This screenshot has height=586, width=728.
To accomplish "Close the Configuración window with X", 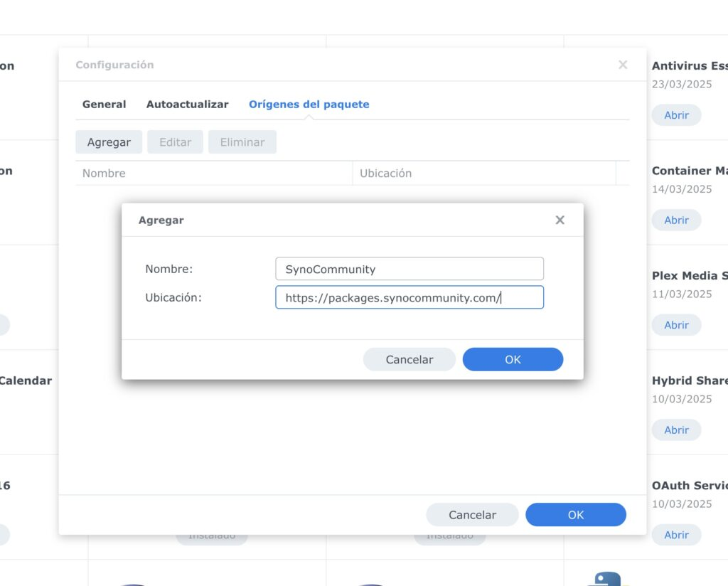I will pyautogui.click(x=623, y=65).
